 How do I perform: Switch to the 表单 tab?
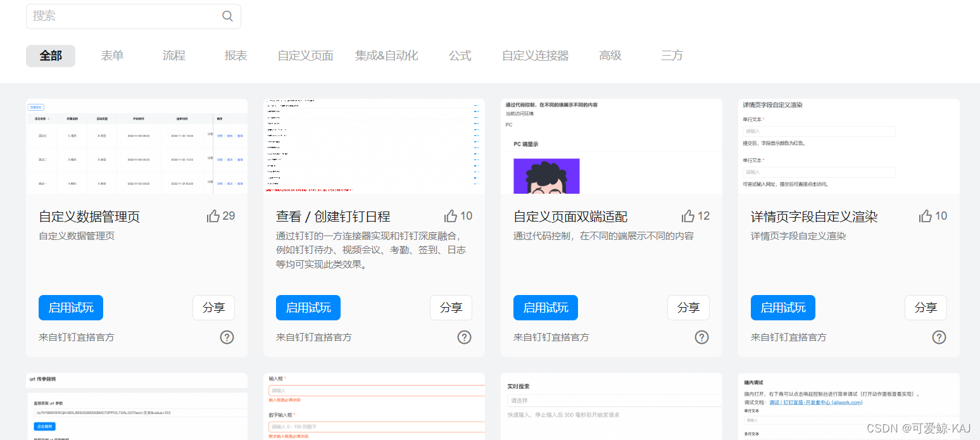click(x=111, y=56)
